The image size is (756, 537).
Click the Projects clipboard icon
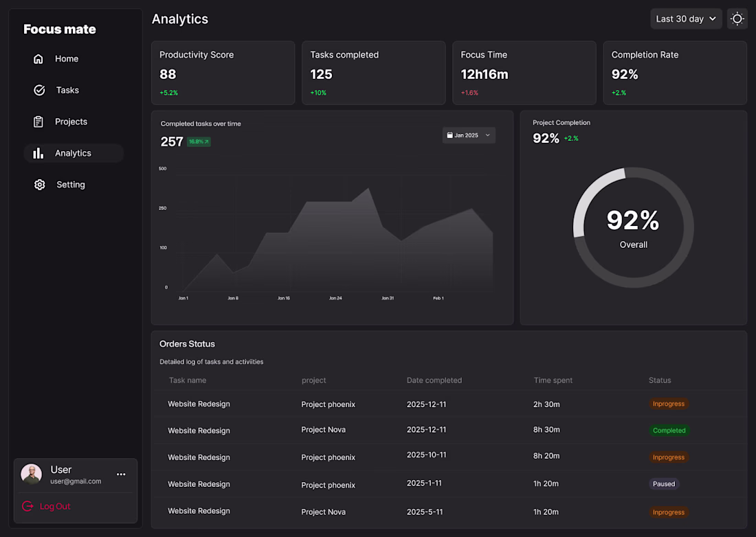(x=38, y=122)
